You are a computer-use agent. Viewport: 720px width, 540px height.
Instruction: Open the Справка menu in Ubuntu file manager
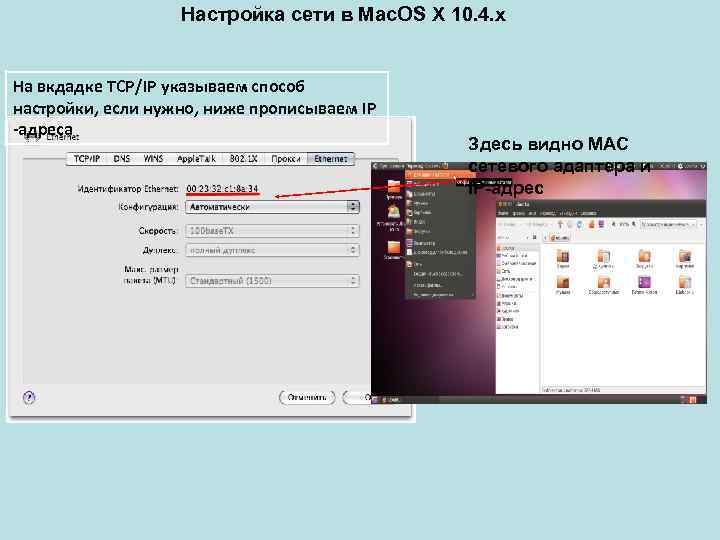coord(589,214)
